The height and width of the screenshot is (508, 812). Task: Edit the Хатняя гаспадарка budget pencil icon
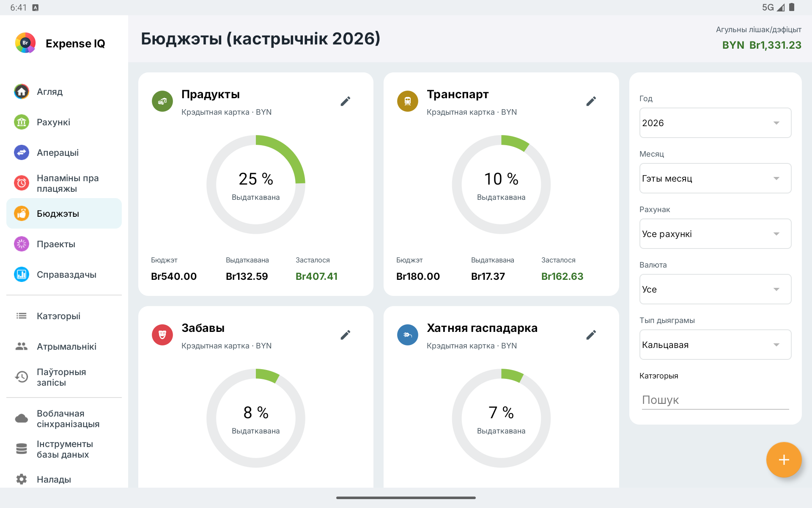[591, 335]
